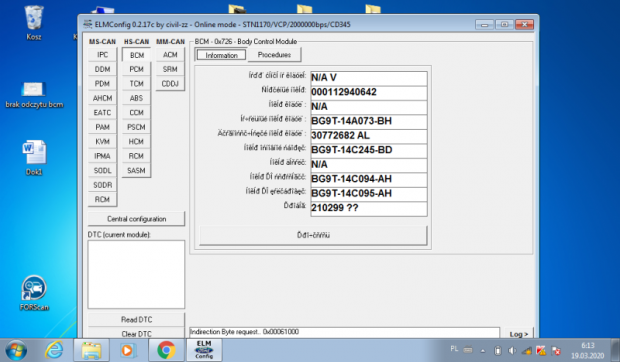Click the field showing BG9T-14C094-AH
Viewport: 620px width, 362px height.
pyautogui.click(x=369, y=179)
